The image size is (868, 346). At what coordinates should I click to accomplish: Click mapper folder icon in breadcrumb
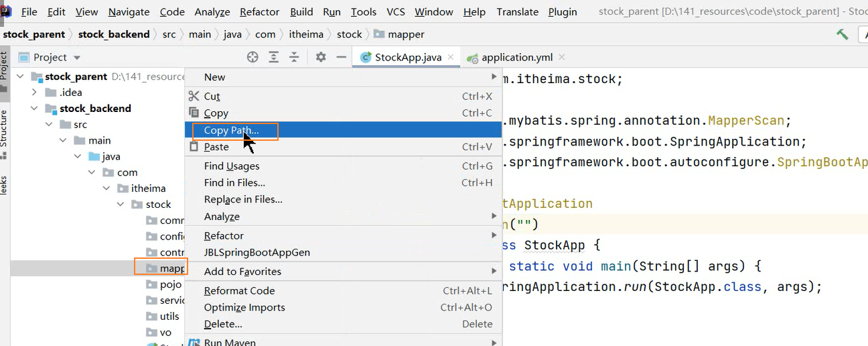tap(379, 34)
